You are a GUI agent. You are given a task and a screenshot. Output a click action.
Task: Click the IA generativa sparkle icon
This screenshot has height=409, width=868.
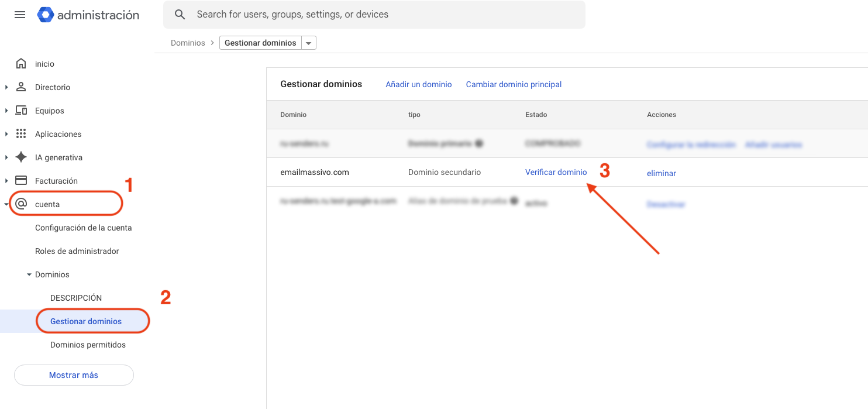point(21,157)
